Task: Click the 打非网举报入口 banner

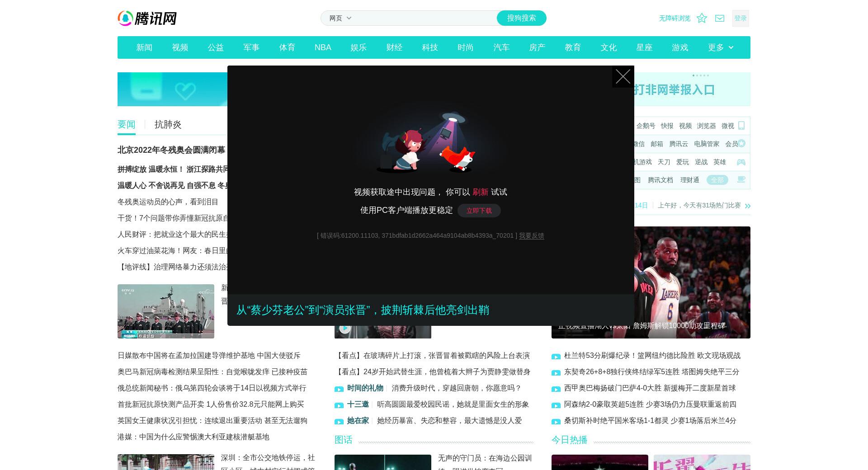Action: click(692, 89)
